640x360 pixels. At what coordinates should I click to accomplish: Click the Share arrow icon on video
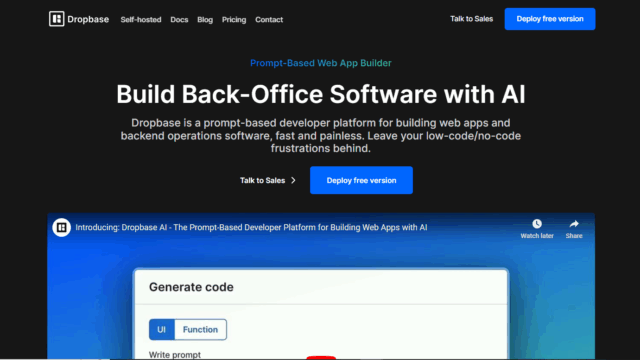(x=574, y=224)
